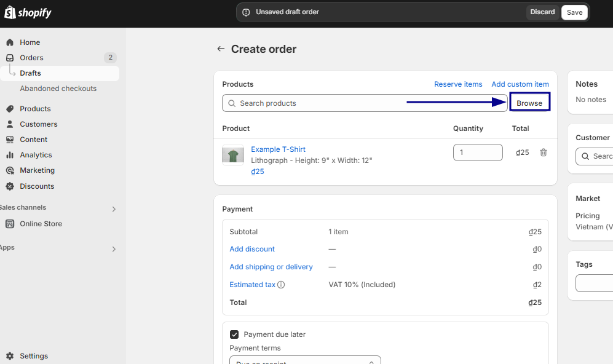This screenshot has width=613, height=364.
Task: Expand the Sales channels chevron
Action: point(114,209)
